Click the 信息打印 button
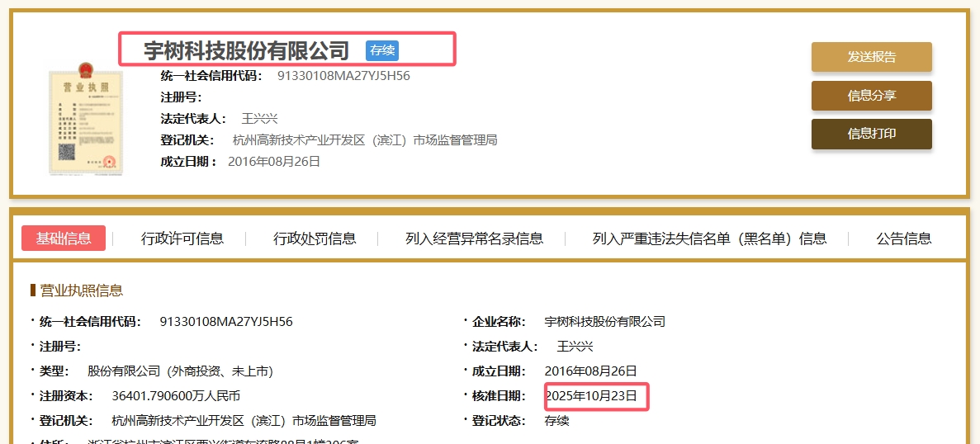Image resolution: width=980 pixels, height=444 pixels. pos(871,134)
